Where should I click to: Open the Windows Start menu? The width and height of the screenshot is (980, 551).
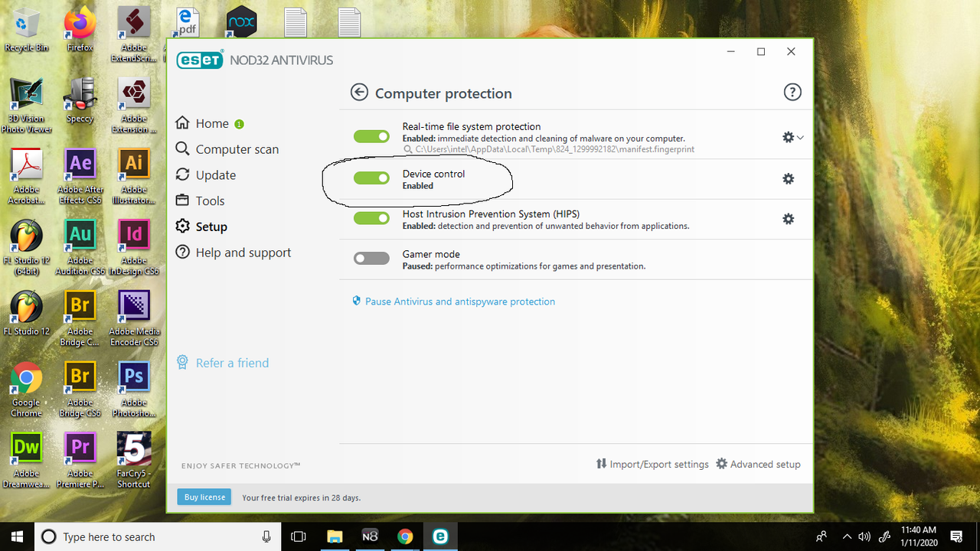17,536
